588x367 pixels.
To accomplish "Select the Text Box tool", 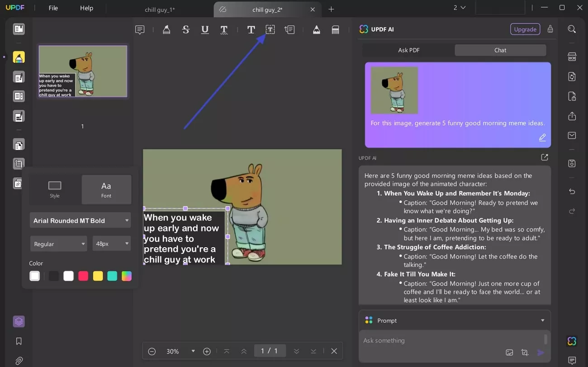I will coord(270,30).
